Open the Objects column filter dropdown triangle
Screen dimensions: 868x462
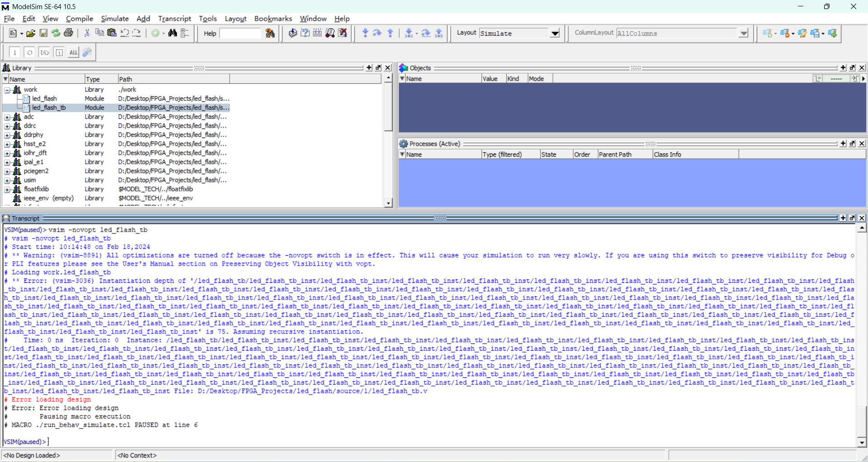point(402,79)
